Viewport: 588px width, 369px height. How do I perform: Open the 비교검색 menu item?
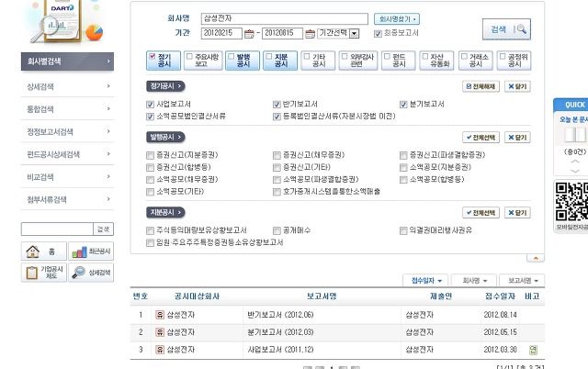click(67, 177)
